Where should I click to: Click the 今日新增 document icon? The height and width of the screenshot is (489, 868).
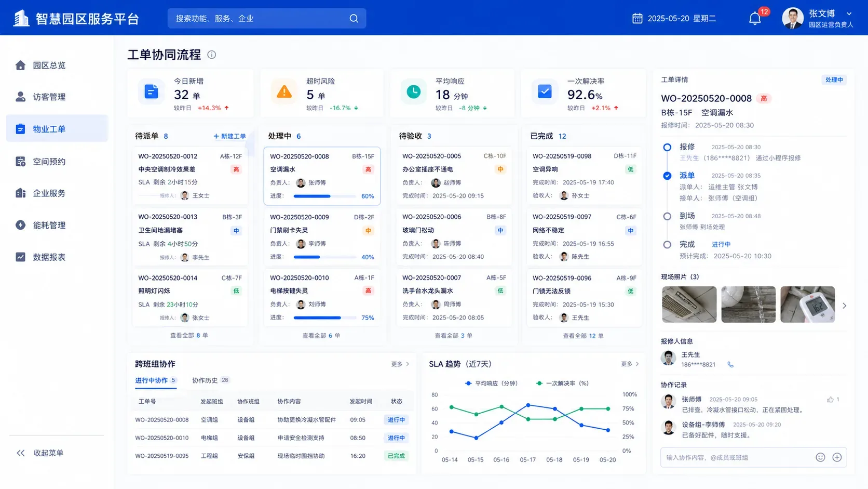pos(151,92)
